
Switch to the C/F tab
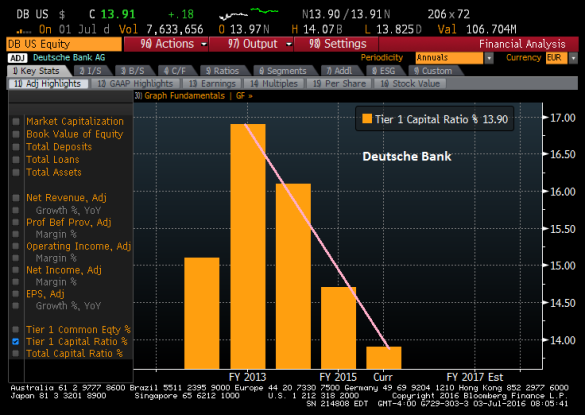177,71
